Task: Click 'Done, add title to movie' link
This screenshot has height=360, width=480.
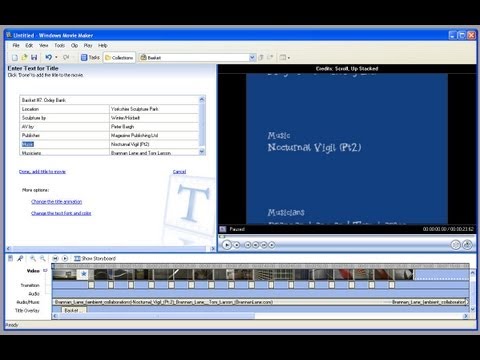Action: pyautogui.click(x=42, y=172)
